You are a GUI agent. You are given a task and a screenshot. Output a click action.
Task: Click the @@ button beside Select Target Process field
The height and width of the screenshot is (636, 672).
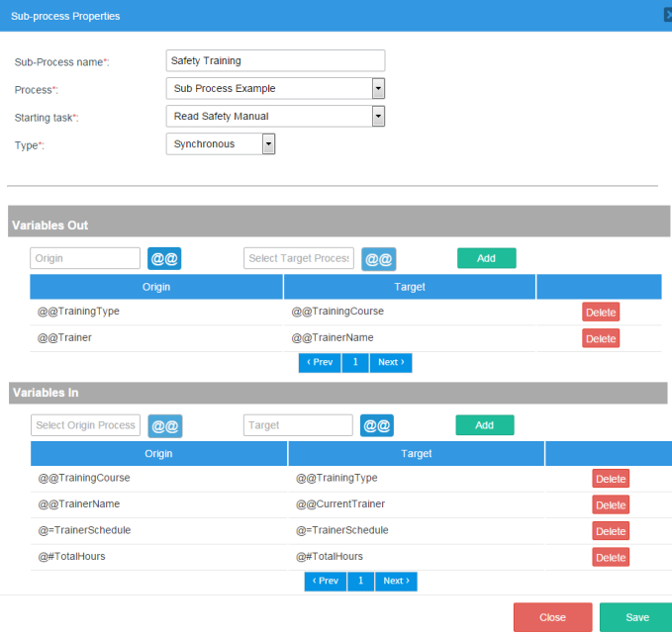pyautogui.click(x=378, y=259)
